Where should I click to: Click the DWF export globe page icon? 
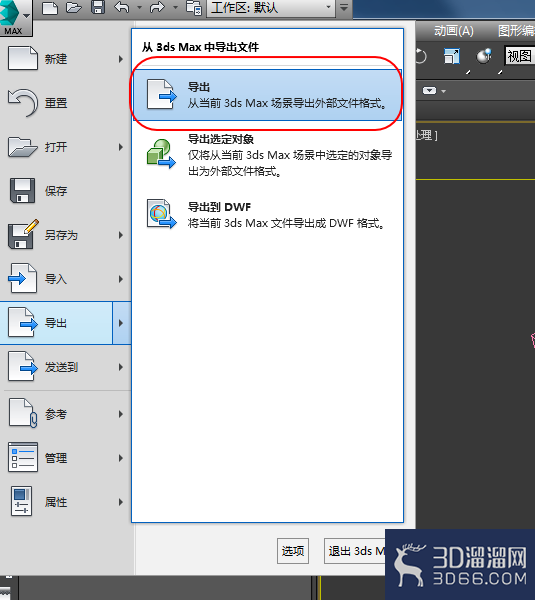point(161,214)
